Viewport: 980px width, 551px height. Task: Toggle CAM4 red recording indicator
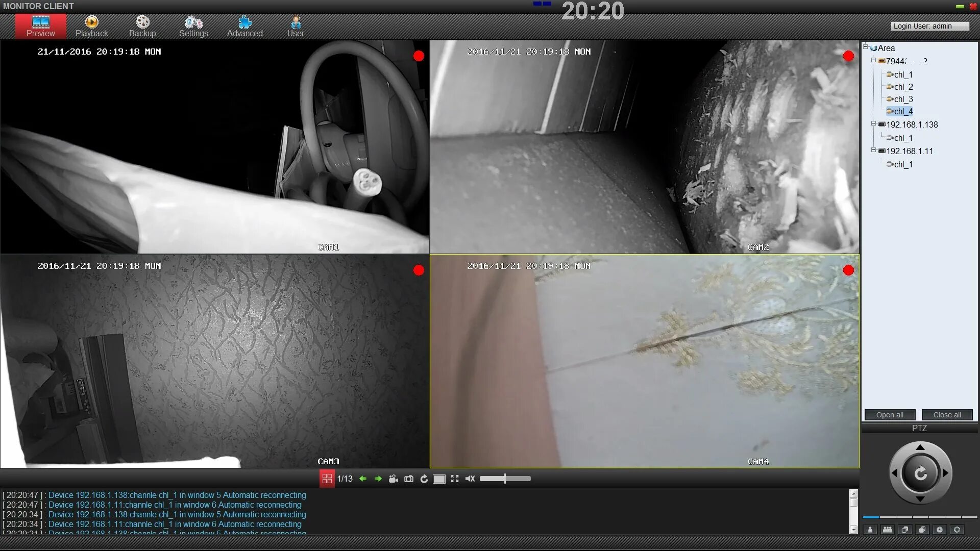click(848, 270)
